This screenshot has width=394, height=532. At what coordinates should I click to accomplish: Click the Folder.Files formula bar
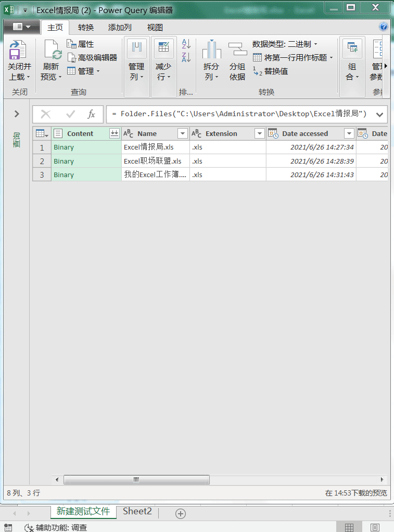point(239,114)
